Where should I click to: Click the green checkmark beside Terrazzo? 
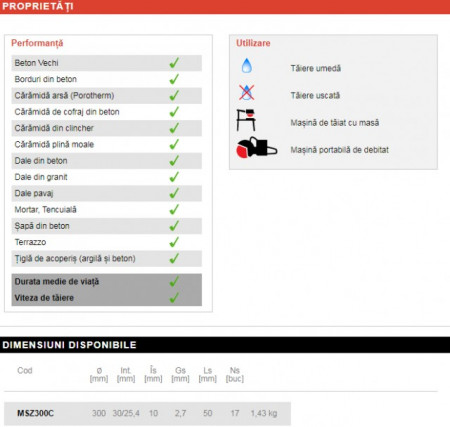click(x=174, y=242)
